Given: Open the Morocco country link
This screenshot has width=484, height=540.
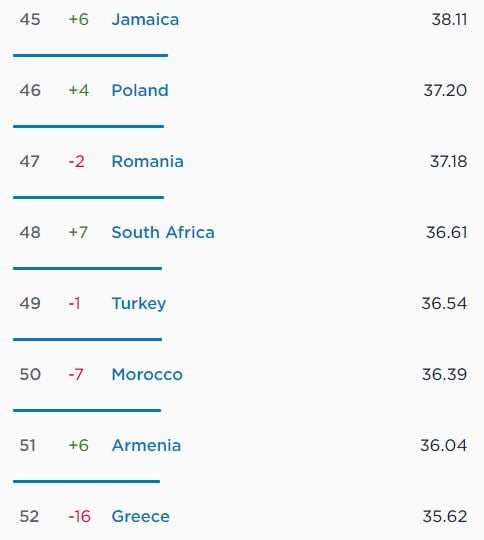Looking at the screenshot, I should (147, 374).
